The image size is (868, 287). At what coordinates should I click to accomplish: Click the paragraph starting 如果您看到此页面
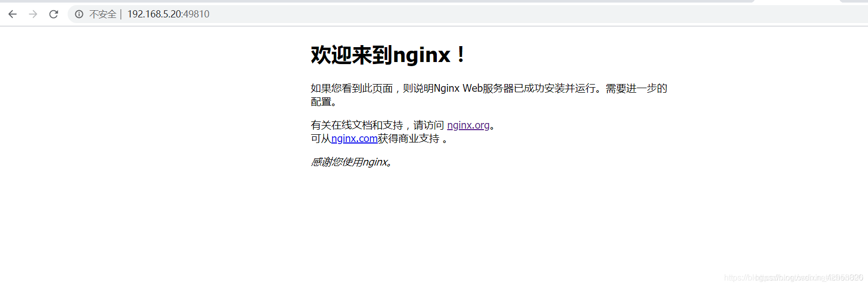(x=489, y=95)
